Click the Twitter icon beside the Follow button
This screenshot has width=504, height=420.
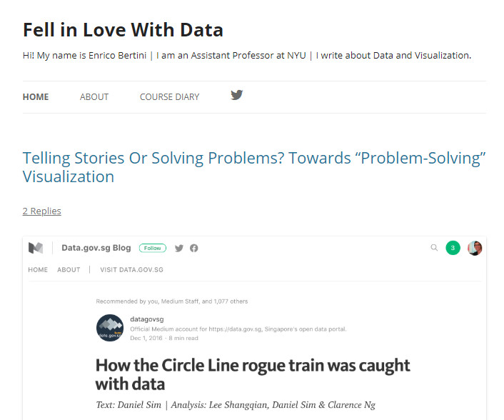[x=179, y=248]
